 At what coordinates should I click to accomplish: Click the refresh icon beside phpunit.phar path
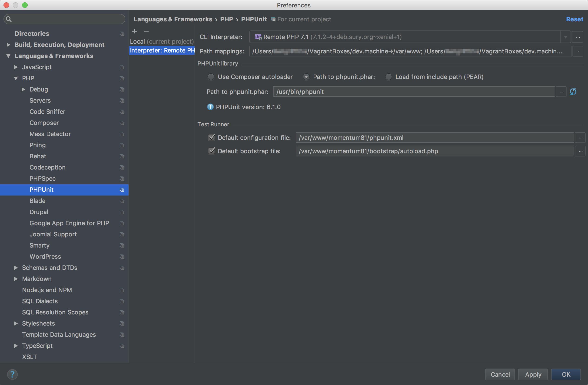click(x=573, y=91)
